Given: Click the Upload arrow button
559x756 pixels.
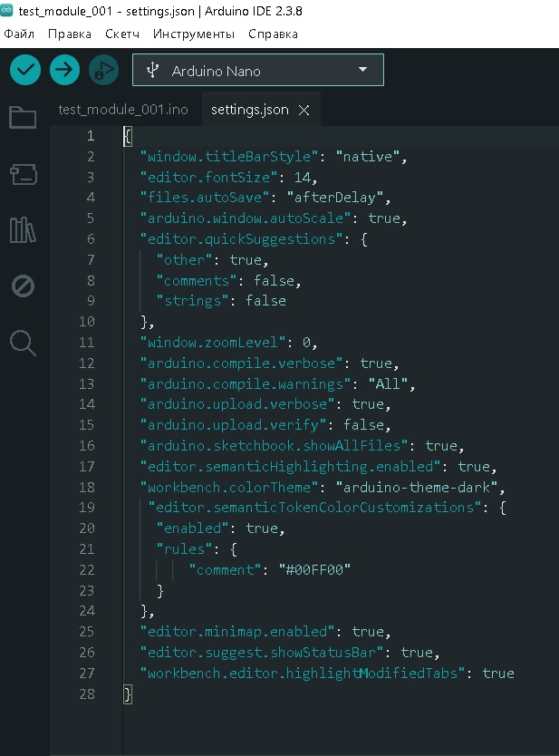Looking at the screenshot, I should [x=64, y=70].
